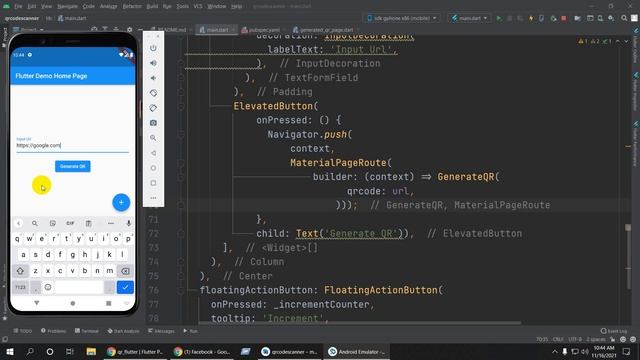
Task: Click the emulator back triangle button
Action: click(153, 153)
